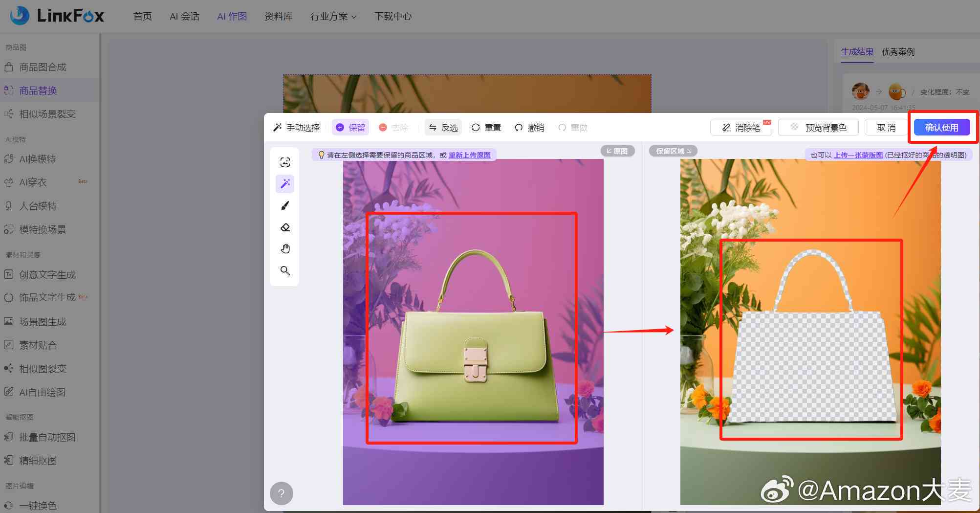Click the 取消 cancel button
Viewport: 980px width, 513px height.
click(x=886, y=128)
